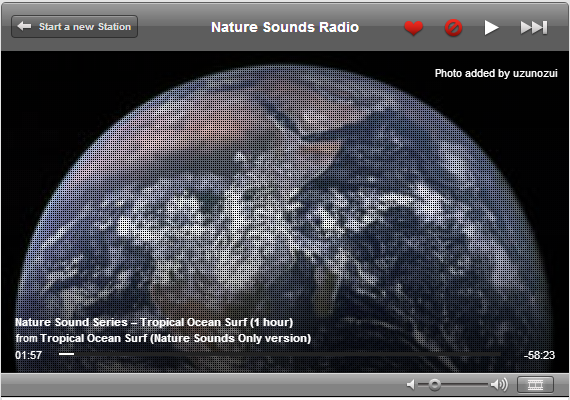The image size is (570, 400).
Task: Skip to the next track
Action: point(534,28)
